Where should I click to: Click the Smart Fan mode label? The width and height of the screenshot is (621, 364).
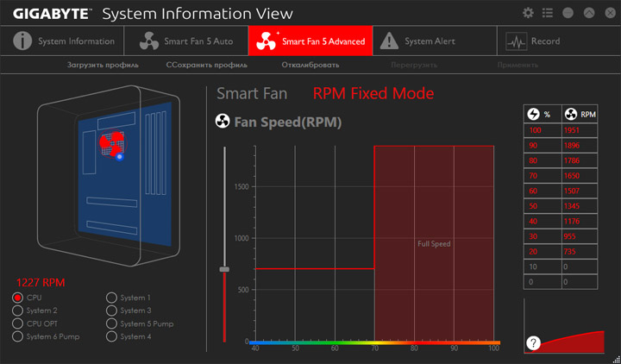tap(252, 93)
